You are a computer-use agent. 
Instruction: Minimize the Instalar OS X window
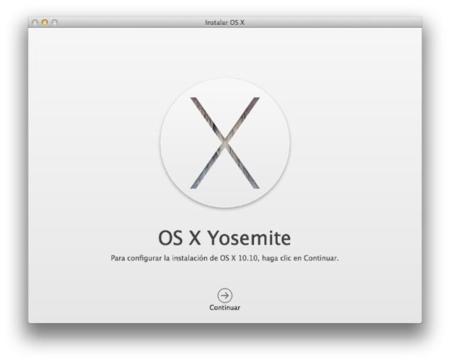45,22
